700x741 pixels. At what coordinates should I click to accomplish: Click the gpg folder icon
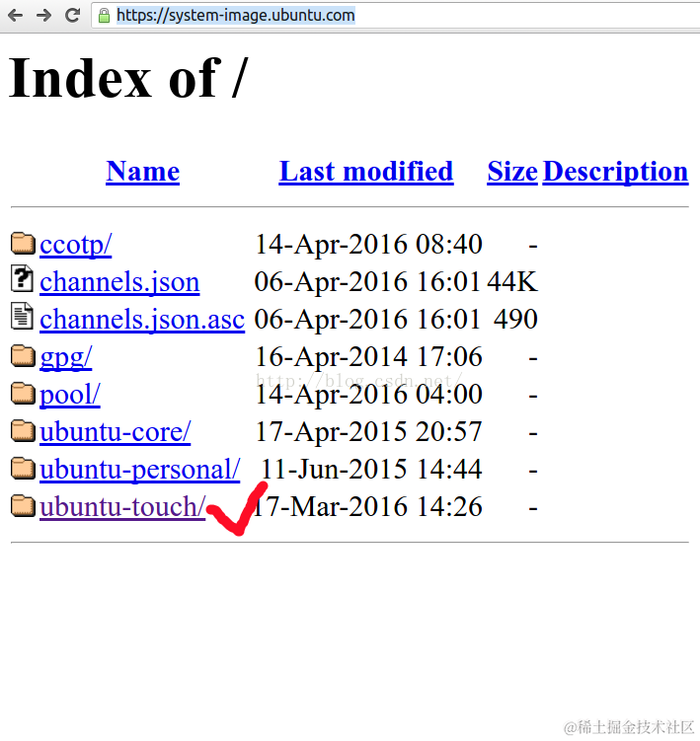(23, 355)
